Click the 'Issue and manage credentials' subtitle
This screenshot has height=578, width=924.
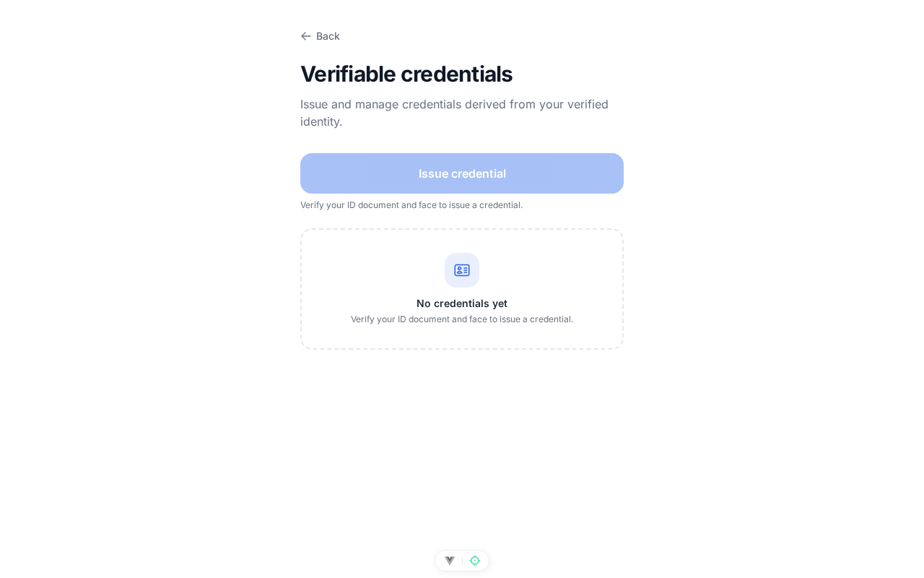click(455, 113)
